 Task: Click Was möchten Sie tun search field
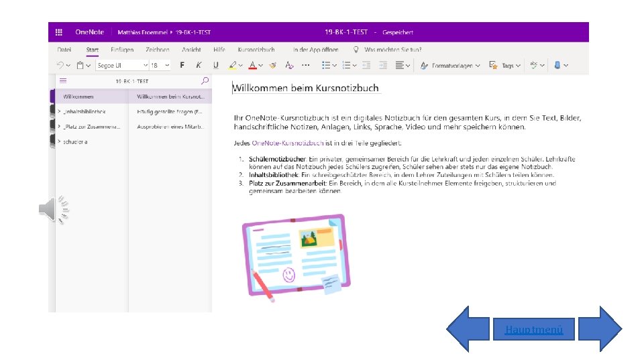(x=392, y=50)
